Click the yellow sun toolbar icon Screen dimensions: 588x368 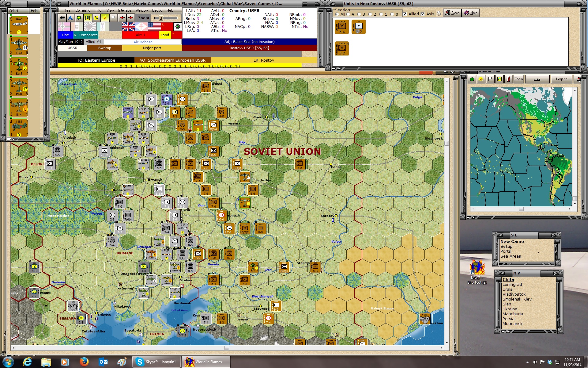pyautogui.click(x=105, y=18)
